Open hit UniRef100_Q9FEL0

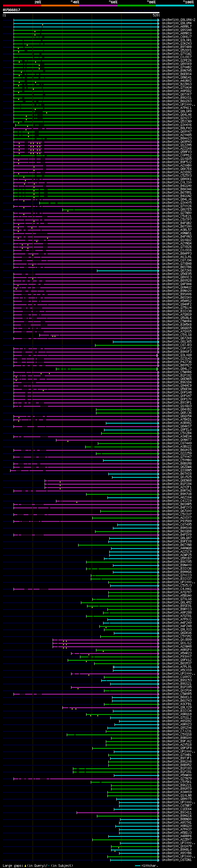[176, 430]
